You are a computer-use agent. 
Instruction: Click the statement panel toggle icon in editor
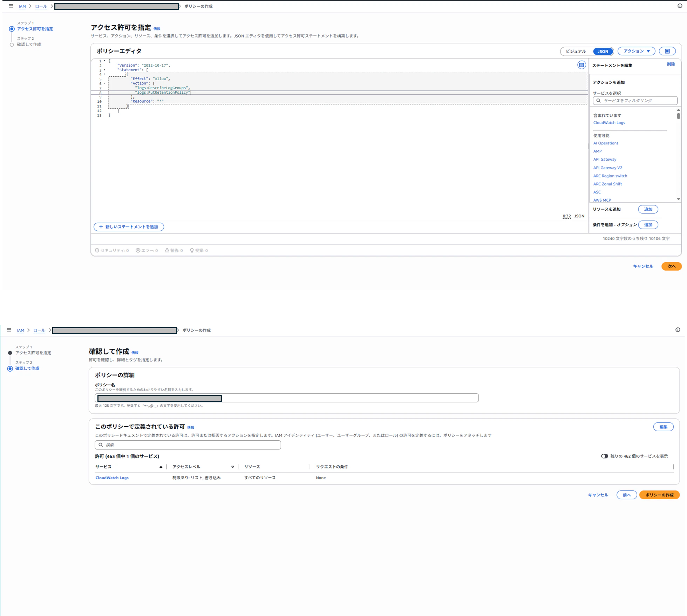[581, 65]
